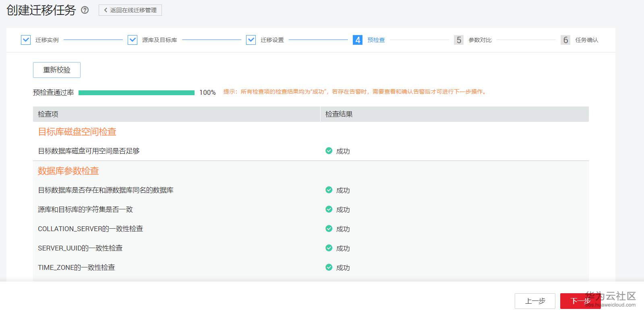644x315 pixels.
Task: Click the back chevron in 返回在线迁移管理
Action: (106, 10)
